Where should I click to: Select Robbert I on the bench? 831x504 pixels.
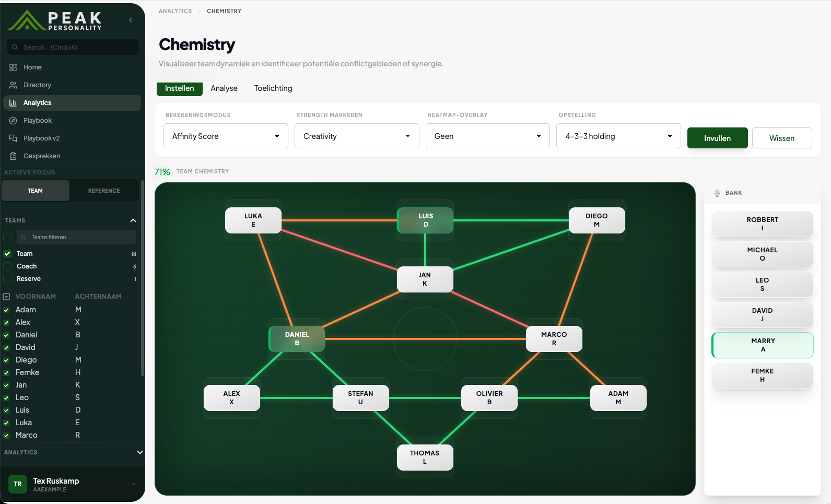point(763,224)
